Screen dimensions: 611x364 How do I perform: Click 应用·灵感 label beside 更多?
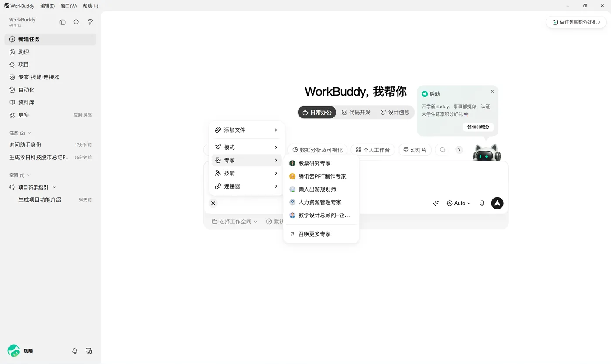click(82, 115)
